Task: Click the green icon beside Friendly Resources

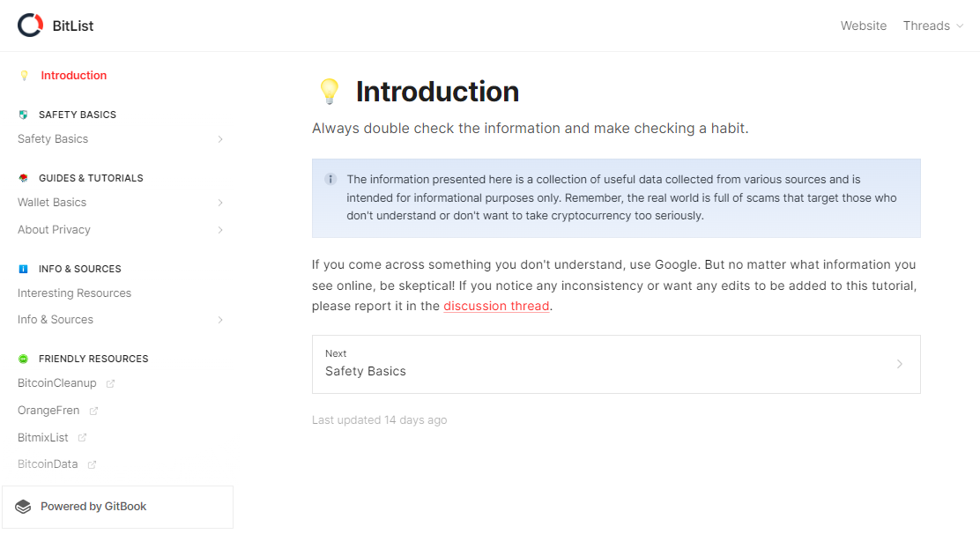Action: pyautogui.click(x=23, y=359)
